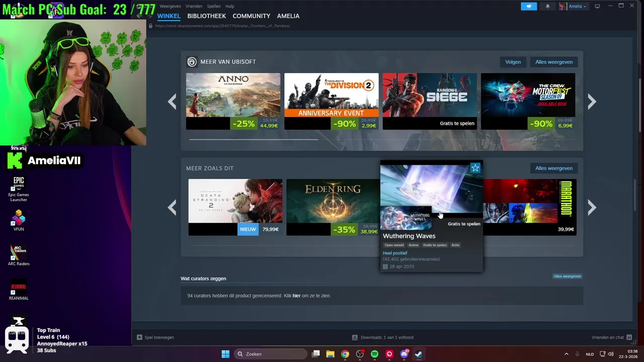Click 'Alles weergeven' for Ubisoft games
The height and width of the screenshot is (362, 644).
(x=554, y=62)
